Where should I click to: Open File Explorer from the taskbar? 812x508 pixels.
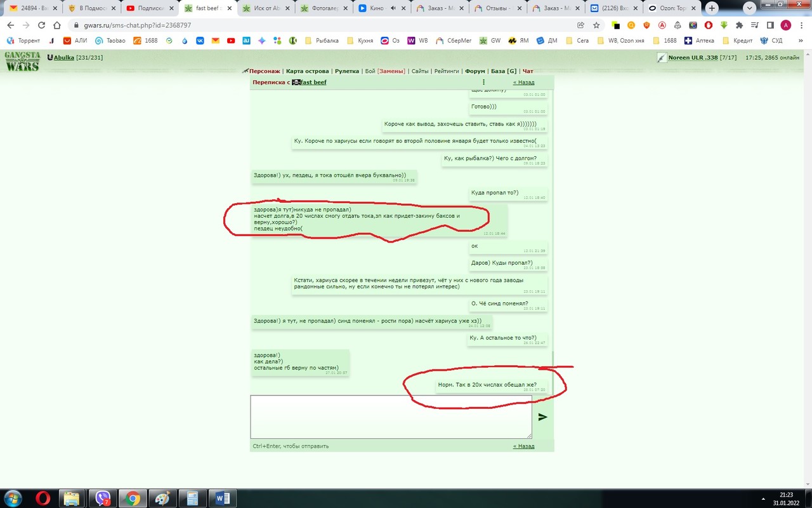pyautogui.click(x=72, y=498)
